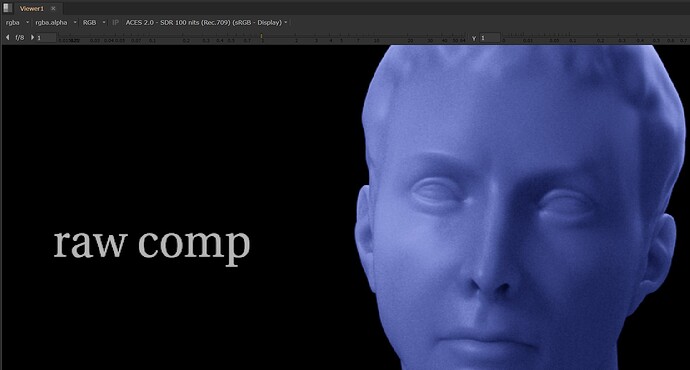Click the gamma slider track

coord(595,38)
